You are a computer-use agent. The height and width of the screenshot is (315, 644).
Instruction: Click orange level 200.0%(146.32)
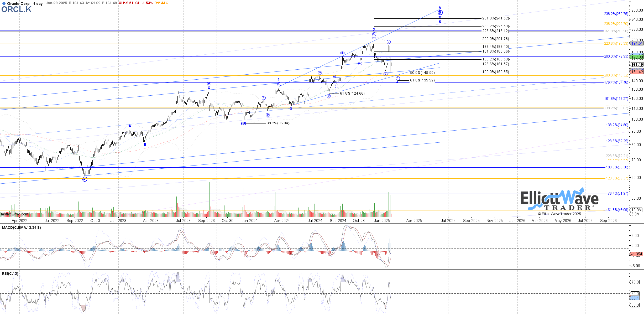click(616, 75)
